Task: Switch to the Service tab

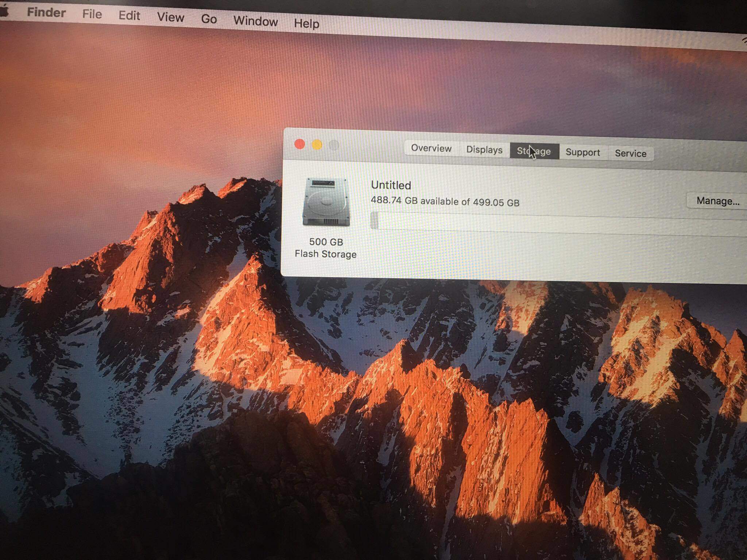Action: (631, 153)
